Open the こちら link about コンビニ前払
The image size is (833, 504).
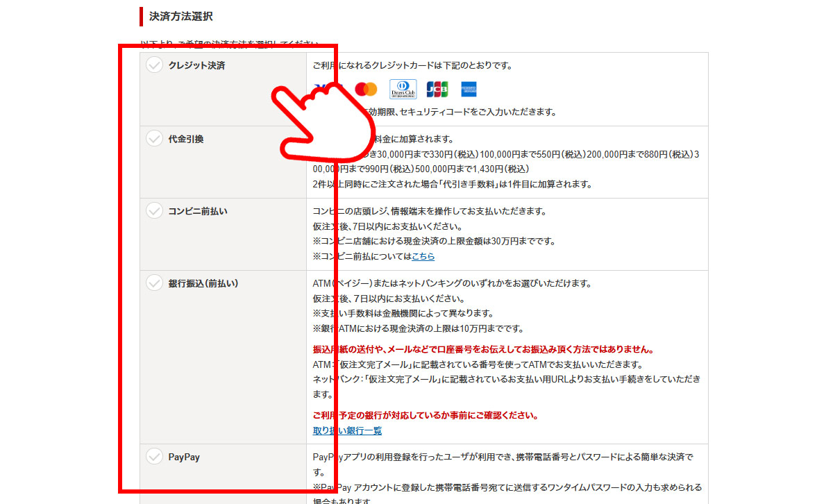point(423,256)
